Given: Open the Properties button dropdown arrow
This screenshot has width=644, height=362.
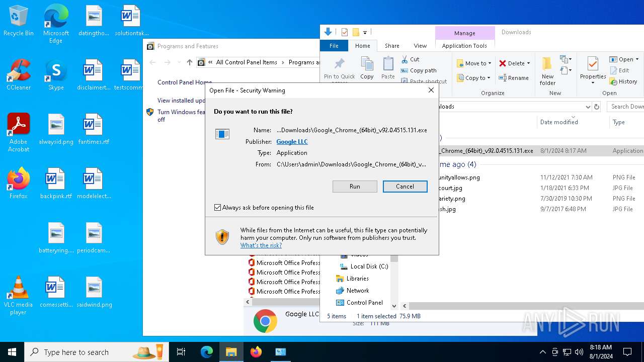Looking at the screenshot, I should [593, 83].
